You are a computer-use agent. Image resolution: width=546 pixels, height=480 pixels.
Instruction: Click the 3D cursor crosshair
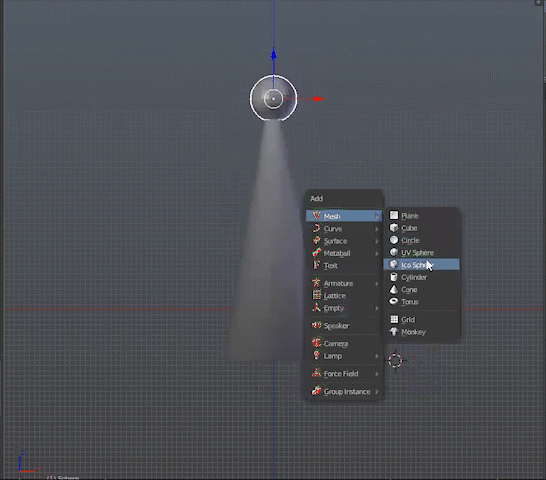[395, 361]
